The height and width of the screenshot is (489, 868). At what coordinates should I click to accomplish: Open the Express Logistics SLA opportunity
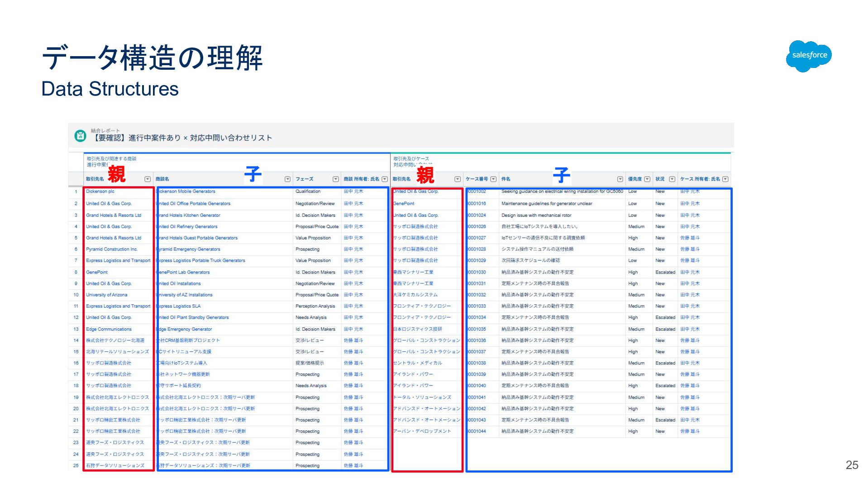click(x=179, y=307)
